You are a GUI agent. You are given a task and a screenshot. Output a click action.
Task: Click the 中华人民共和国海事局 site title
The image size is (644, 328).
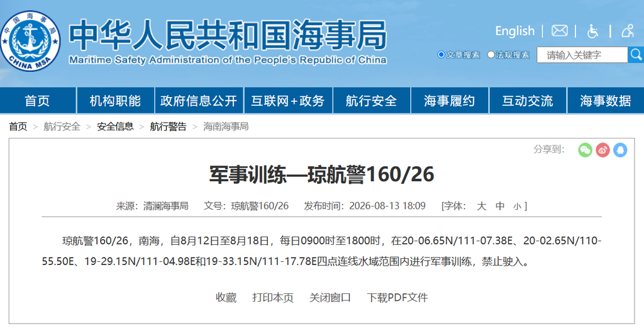(x=228, y=35)
